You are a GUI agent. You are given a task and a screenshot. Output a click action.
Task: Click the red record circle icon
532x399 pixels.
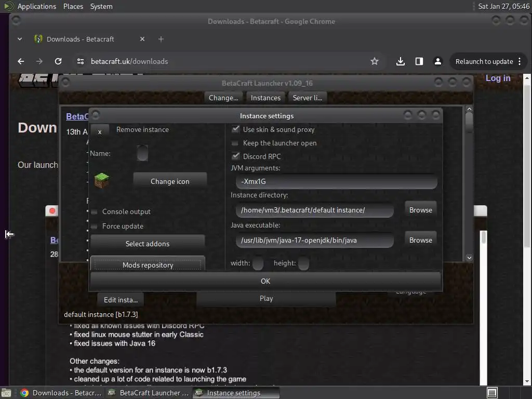(52, 211)
